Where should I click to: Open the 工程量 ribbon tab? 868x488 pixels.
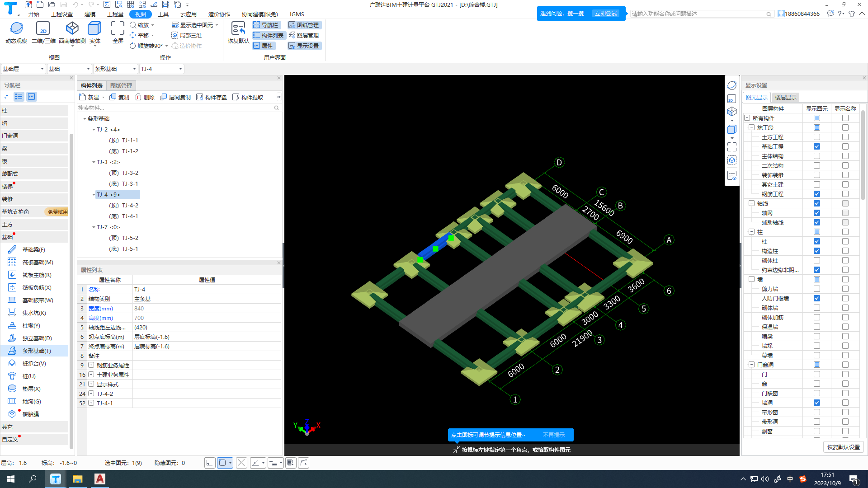[115, 14]
